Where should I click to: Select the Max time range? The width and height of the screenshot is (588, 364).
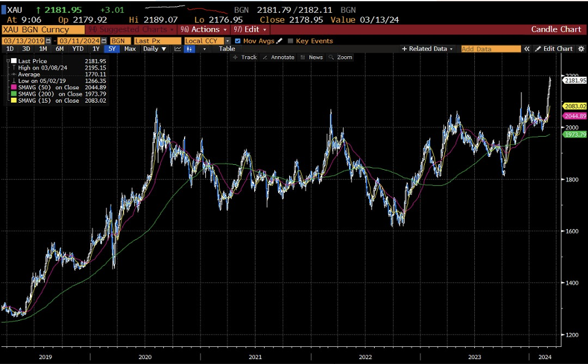coord(130,49)
